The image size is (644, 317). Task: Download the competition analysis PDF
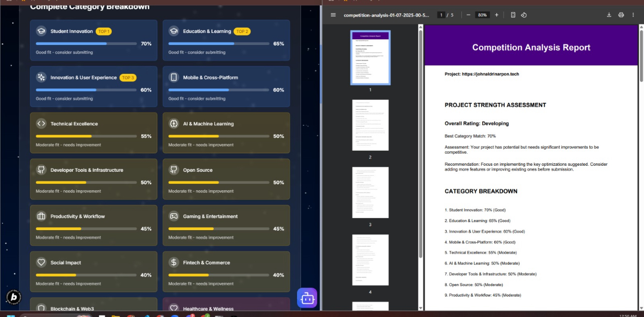[609, 15]
